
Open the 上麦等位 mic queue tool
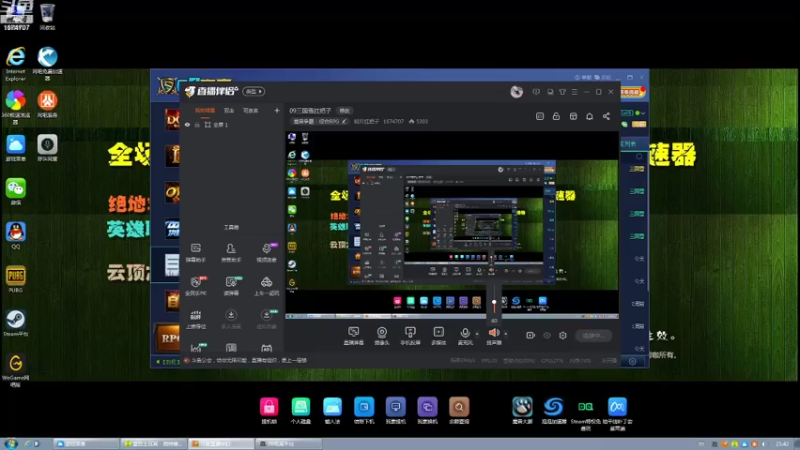pos(196,319)
